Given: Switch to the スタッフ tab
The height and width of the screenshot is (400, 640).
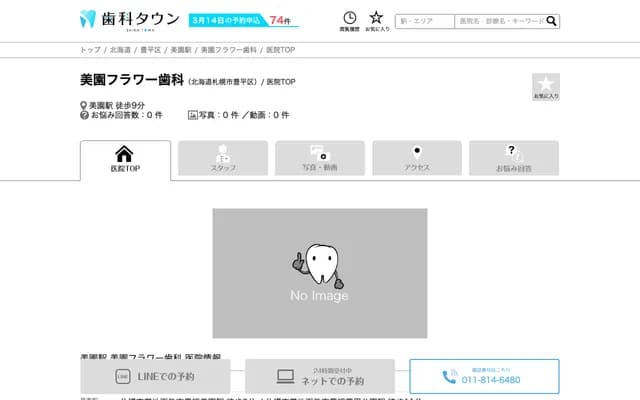Looking at the screenshot, I should (223, 159).
